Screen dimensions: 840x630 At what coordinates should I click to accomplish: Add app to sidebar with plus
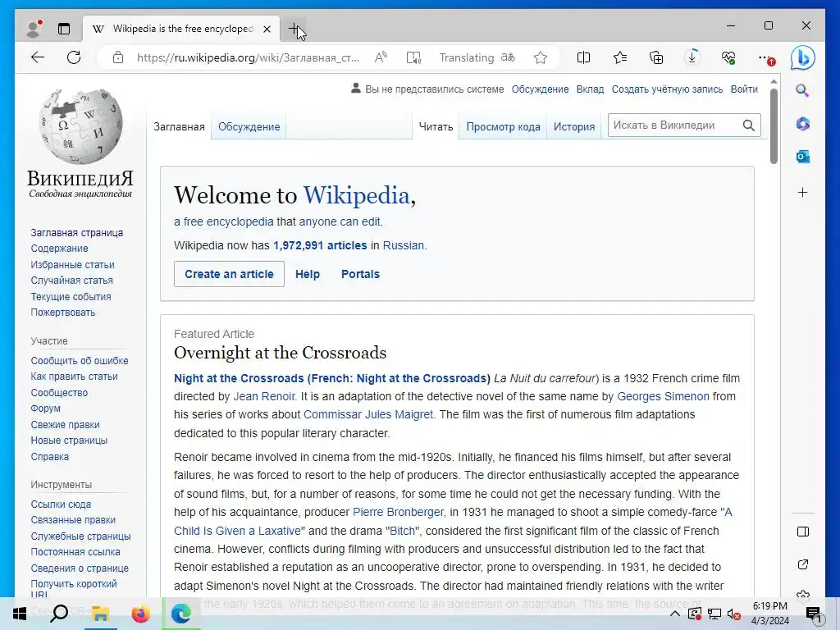802,192
